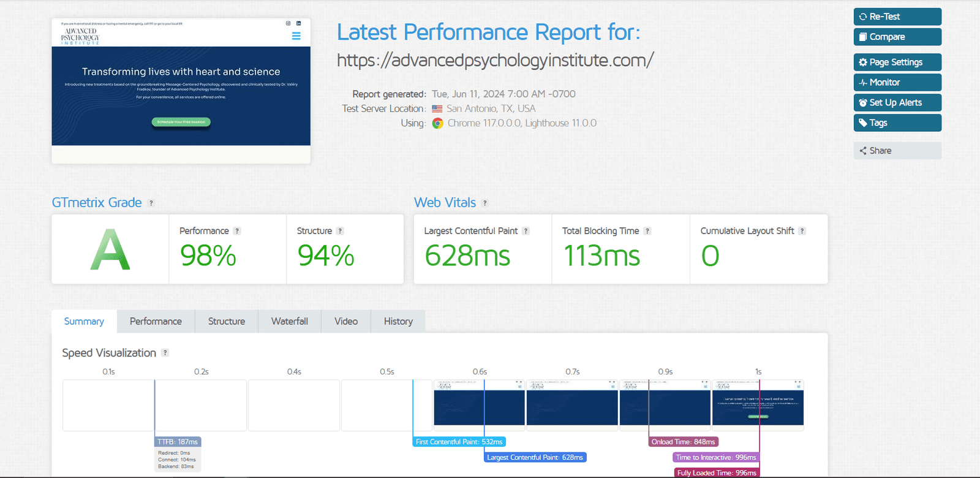Screen dimensions: 980x478
Task: Click the Share icon
Action: (x=863, y=151)
